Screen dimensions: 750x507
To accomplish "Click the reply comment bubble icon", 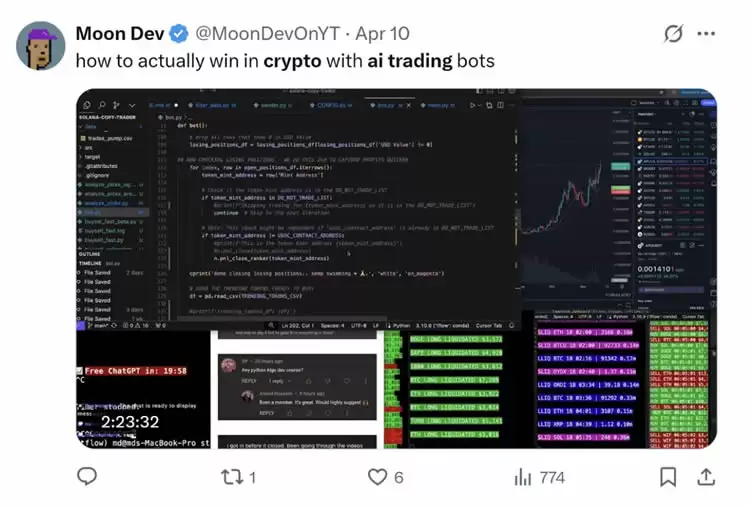I will (x=87, y=476).
